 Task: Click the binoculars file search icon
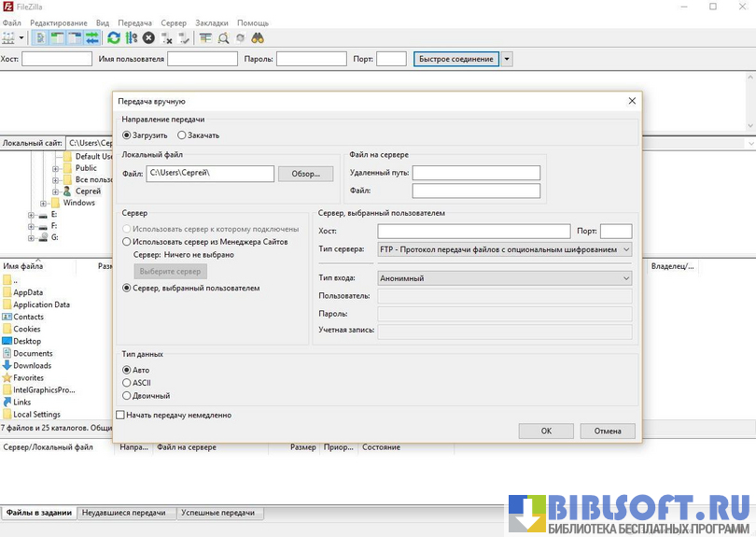(x=258, y=38)
